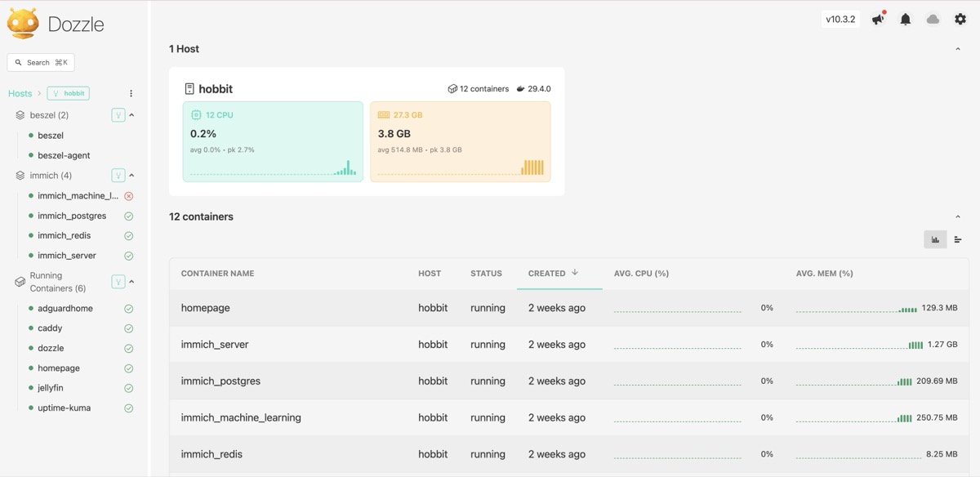Click the health check icon of immich_redis

tap(128, 236)
